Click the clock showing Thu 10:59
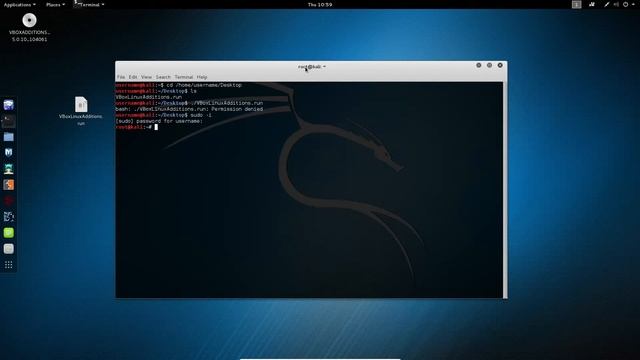640x360 pixels. [x=320, y=4]
